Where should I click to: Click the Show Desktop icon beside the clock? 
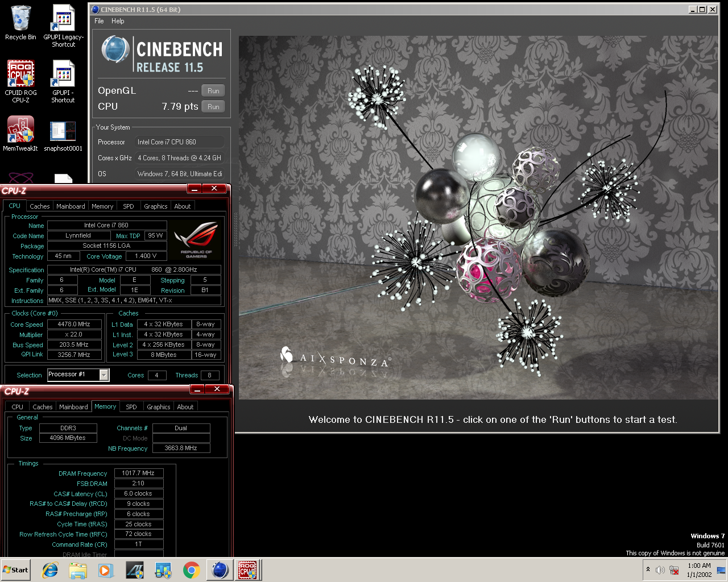(721, 570)
